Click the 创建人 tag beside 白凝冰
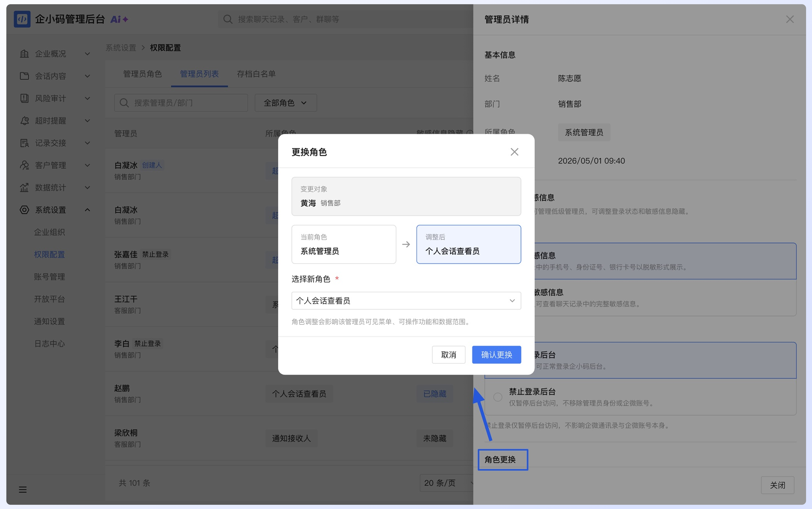The image size is (812, 509). click(152, 165)
